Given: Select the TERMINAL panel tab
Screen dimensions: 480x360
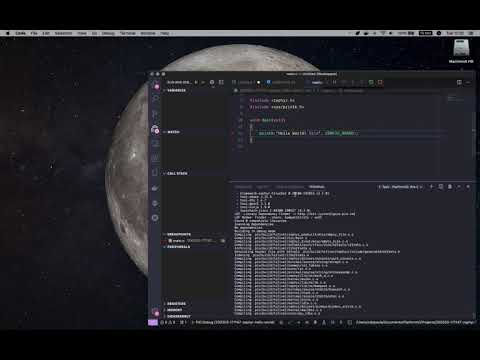Looking at the screenshot, I should coord(317,187).
